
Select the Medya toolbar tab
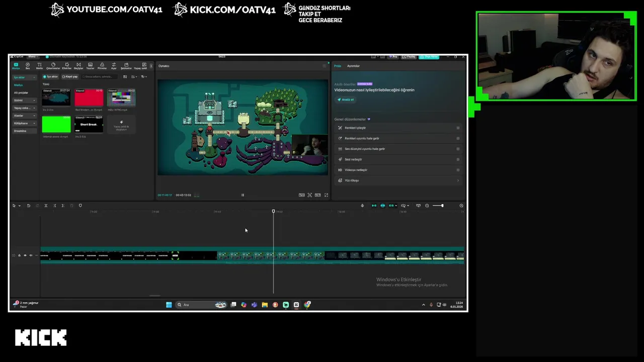click(x=16, y=65)
